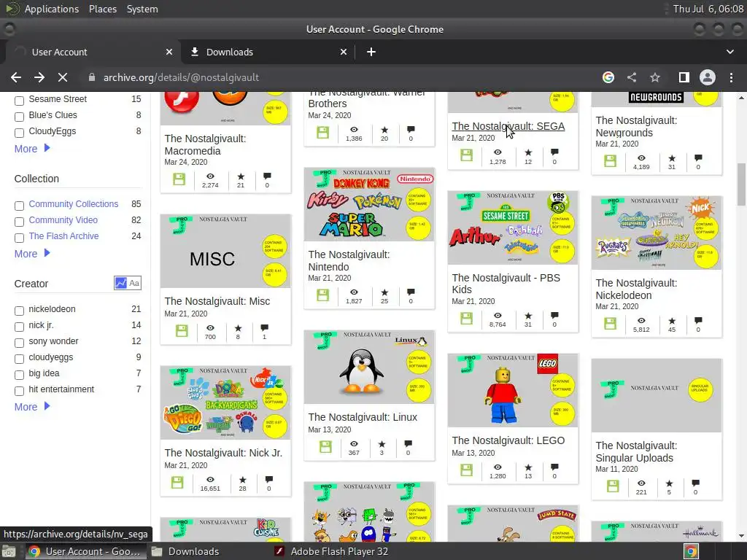747x560 pixels.
Task: Click favorites star on PBS Kids card
Action: [528, 316]
